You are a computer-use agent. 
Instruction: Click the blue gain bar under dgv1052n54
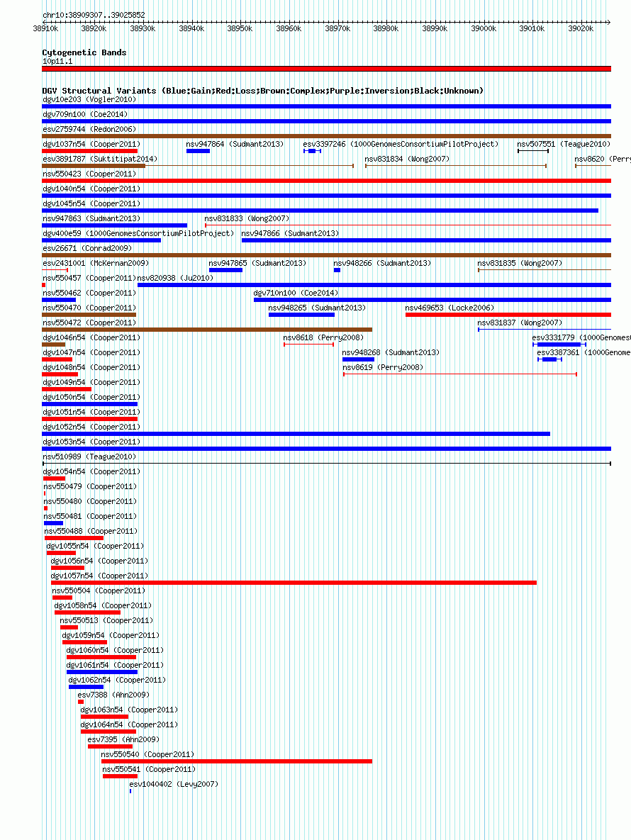pos(296,434)
